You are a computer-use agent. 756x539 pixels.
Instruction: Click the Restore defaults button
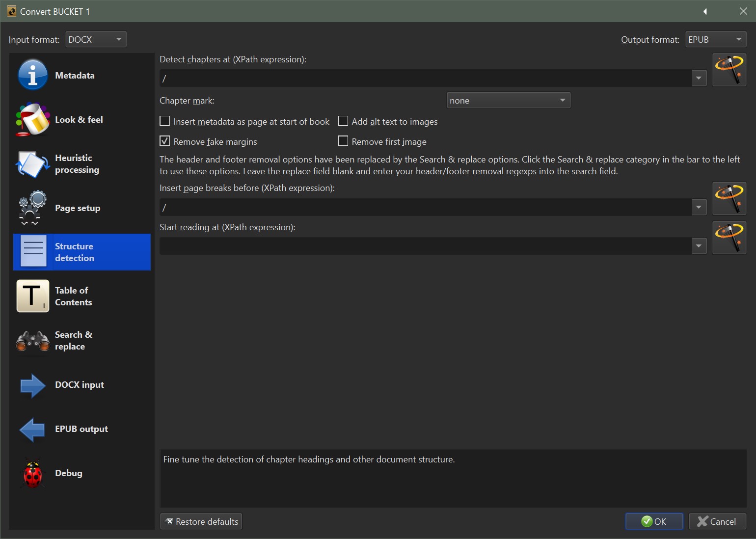pos(201,521)
